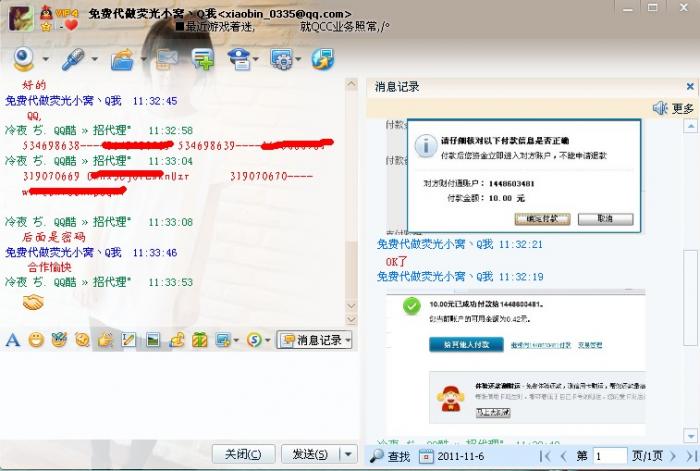Open applications gear icon in toolbar
Screen dimensions: 700x471
pyautogui.click(x=281, y=59)
